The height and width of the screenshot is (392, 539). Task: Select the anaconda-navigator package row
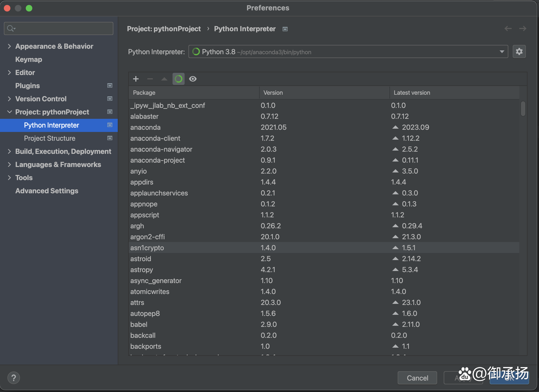tap(324, 149)
